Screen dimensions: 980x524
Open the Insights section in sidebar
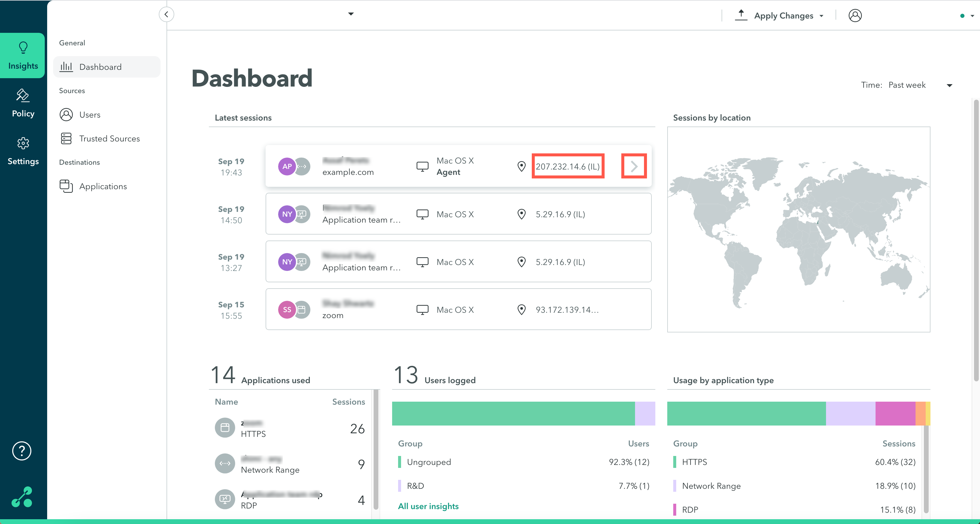pos(23,56)
